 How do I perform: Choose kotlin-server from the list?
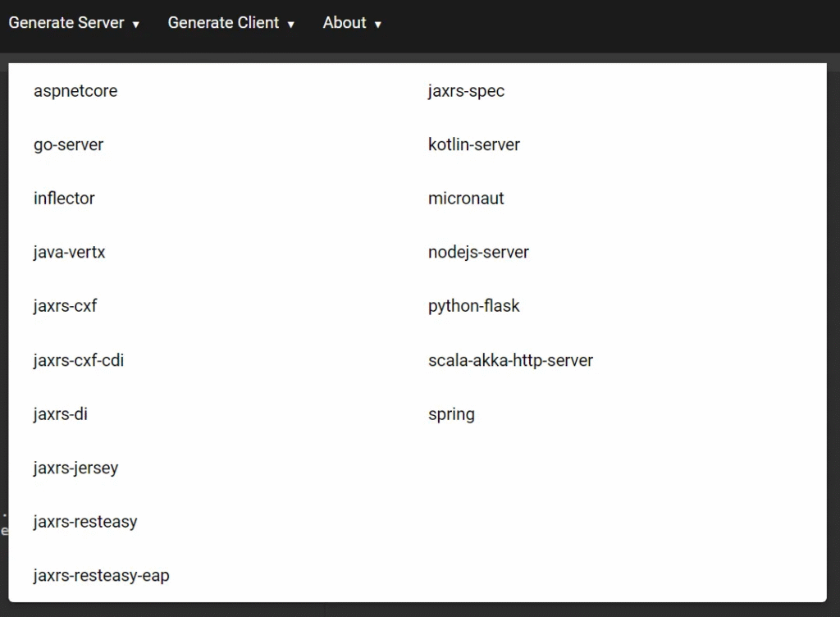474,144
